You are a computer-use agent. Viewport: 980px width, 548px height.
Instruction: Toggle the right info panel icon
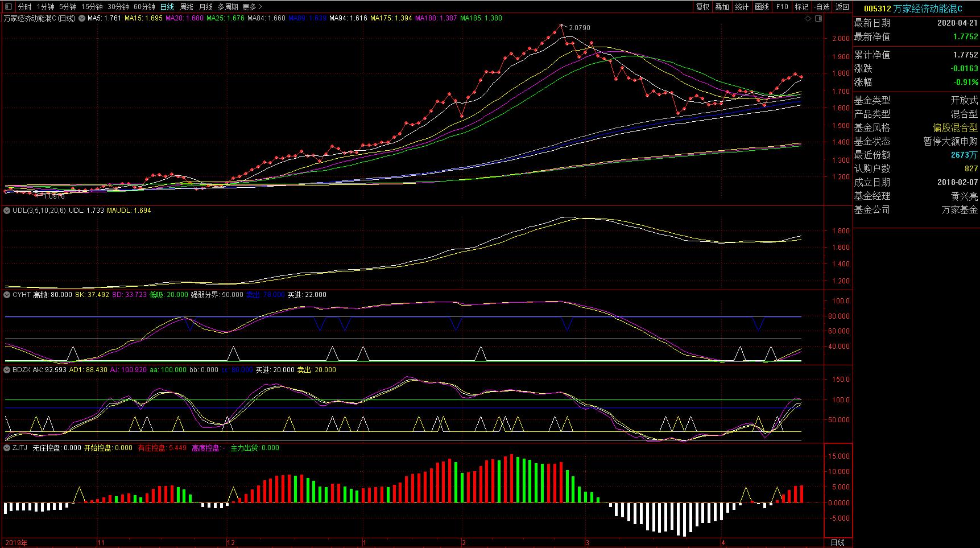pos(818,19)
